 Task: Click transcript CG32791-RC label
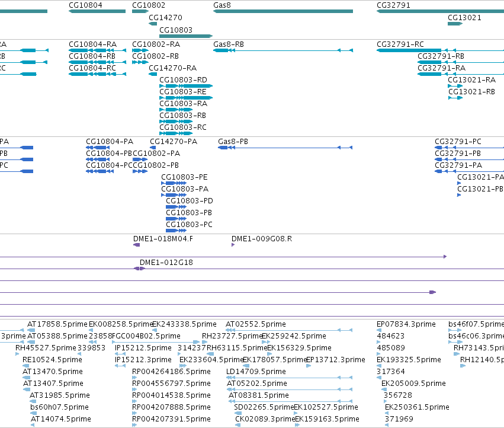[x=400, y=44]
